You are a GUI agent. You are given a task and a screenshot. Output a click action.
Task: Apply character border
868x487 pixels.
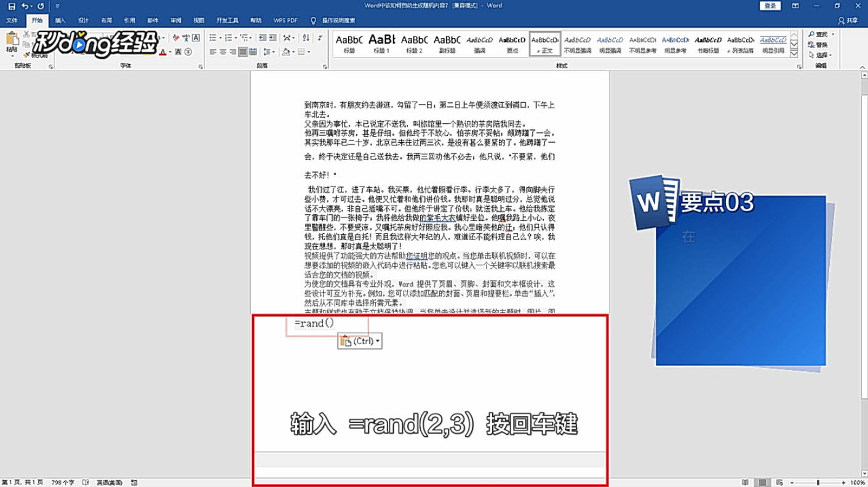click(196, 37)
